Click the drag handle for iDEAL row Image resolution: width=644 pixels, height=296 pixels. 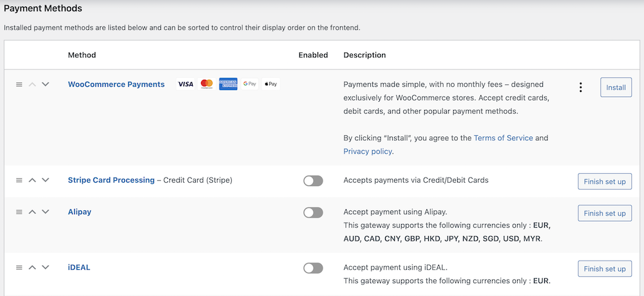click(x=19, y=268)
